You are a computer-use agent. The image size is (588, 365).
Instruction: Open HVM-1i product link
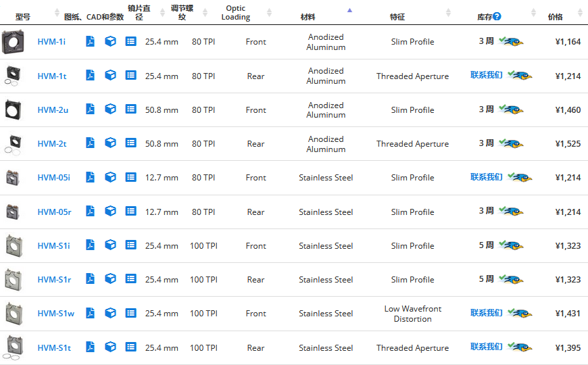pyautogui.click(x=51, y=42)
